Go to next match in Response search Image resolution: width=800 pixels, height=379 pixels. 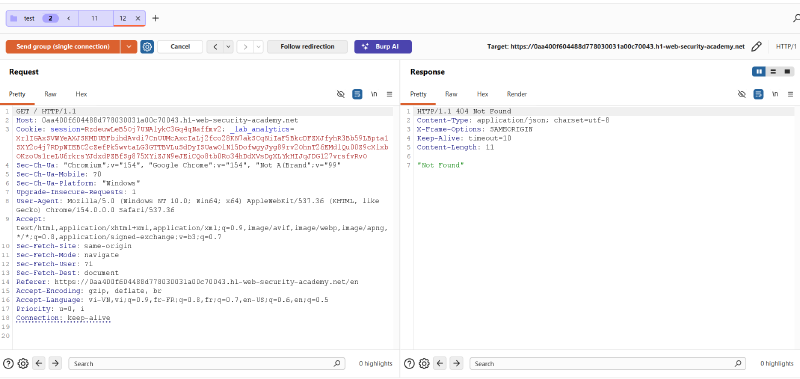[x=456, y=364]
